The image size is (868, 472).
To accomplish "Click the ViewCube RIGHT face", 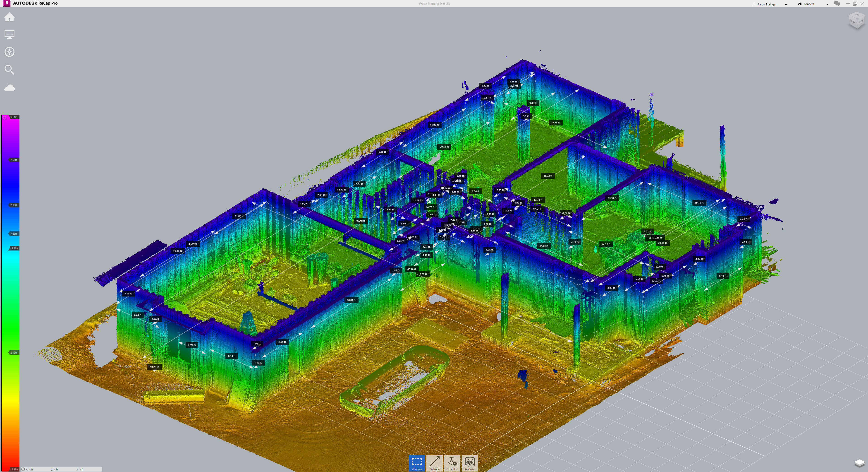I will click(861, 22).
